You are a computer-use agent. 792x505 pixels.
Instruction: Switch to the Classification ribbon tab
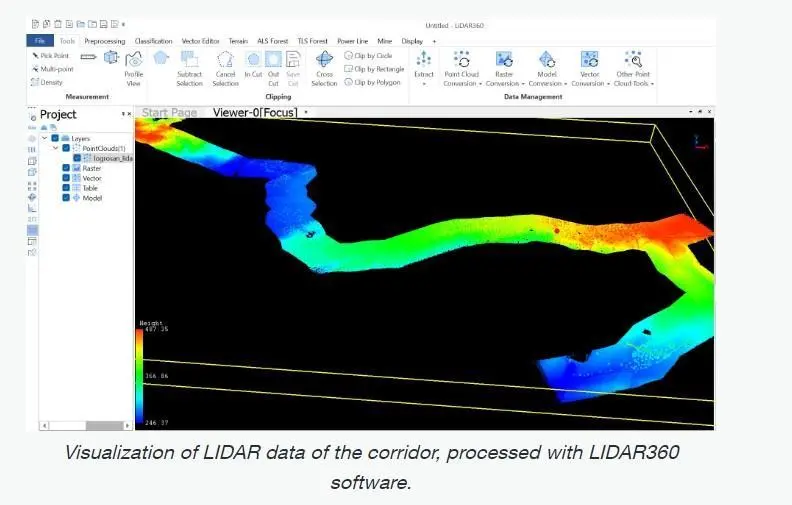(x=154, y=41)
